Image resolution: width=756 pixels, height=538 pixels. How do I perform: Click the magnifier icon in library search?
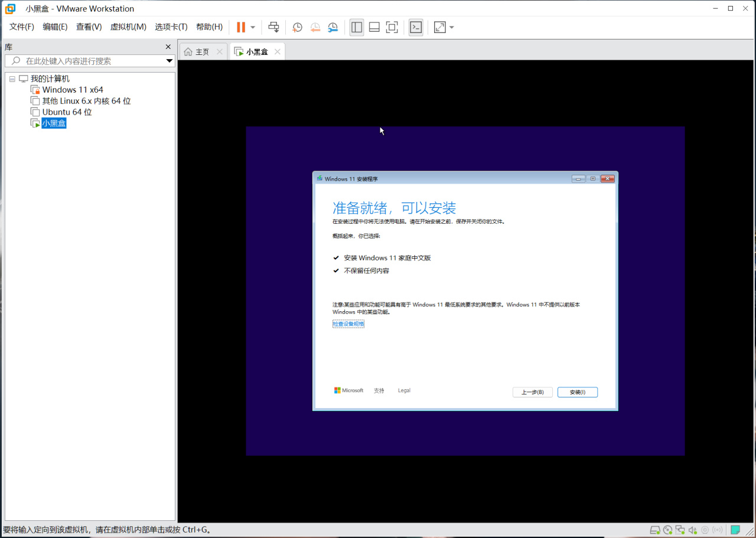[x=16, y=61]
